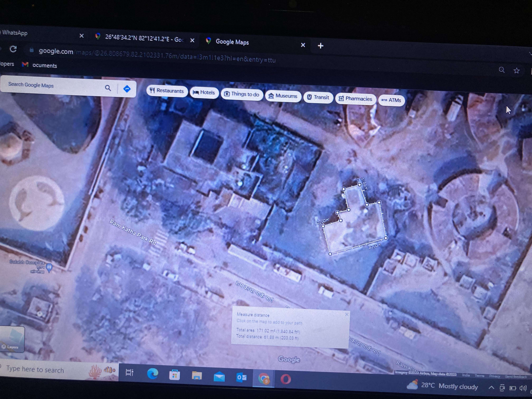The image size is (532, 399).
Task: Open the Layers map type thumbnail
Action: tap(12, 339)
